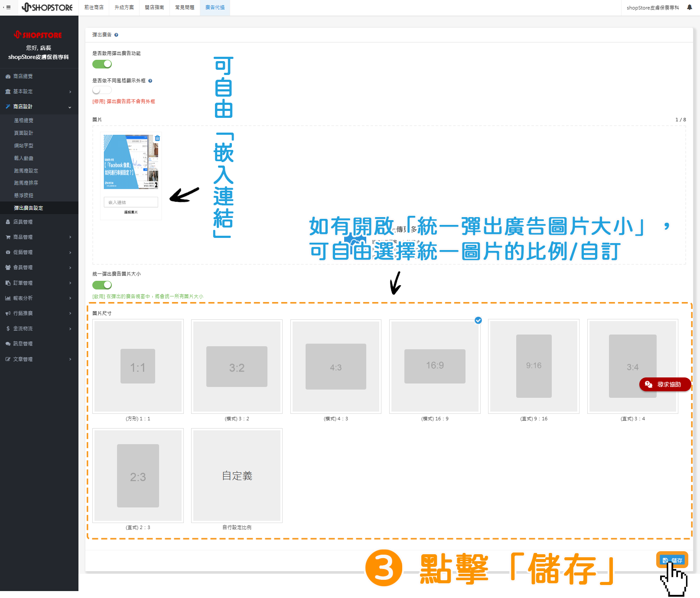This screenshot has height=598, width=700.
Task: Select the 9:16 portrait image size
Action: tap(534, 366)
